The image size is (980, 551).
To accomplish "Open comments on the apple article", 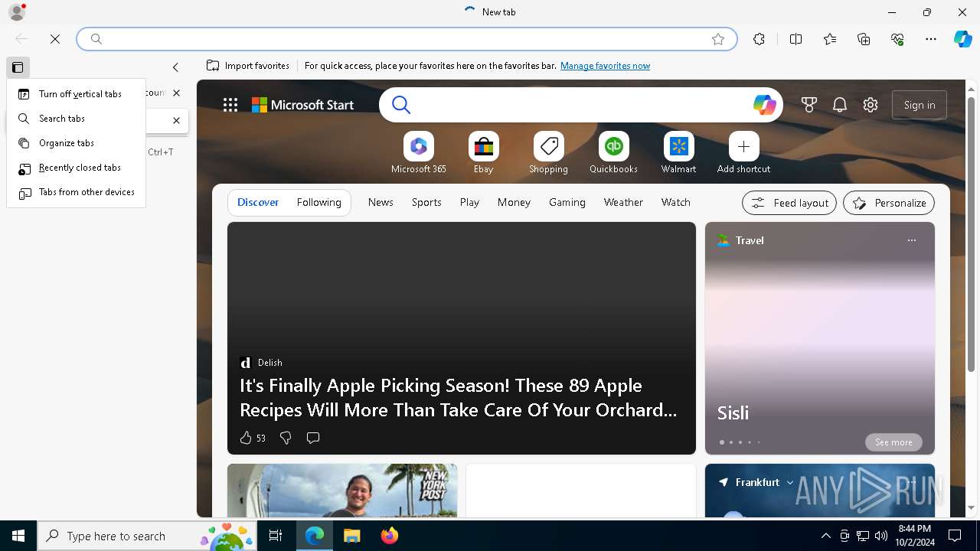I will click(x=313, y=438).
